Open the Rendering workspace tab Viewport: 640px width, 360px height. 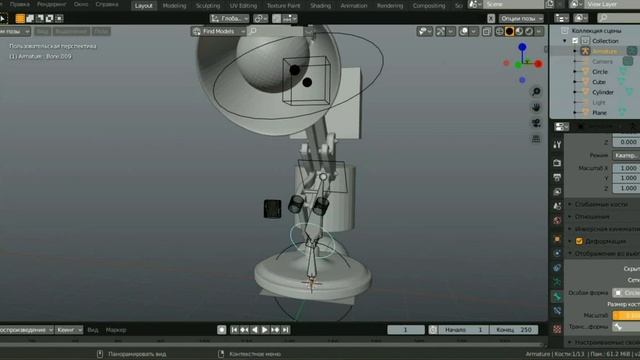390,6
